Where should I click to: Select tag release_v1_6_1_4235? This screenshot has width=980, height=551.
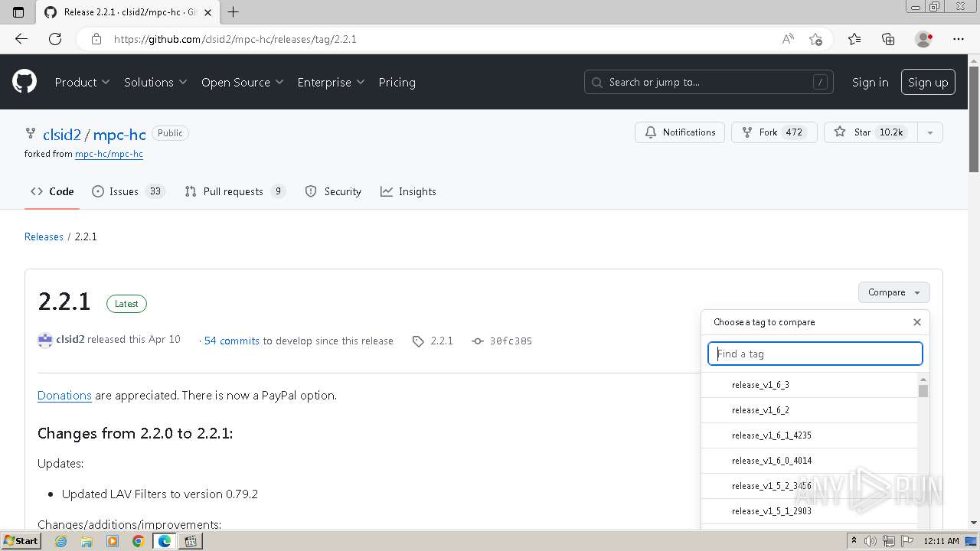809,435
